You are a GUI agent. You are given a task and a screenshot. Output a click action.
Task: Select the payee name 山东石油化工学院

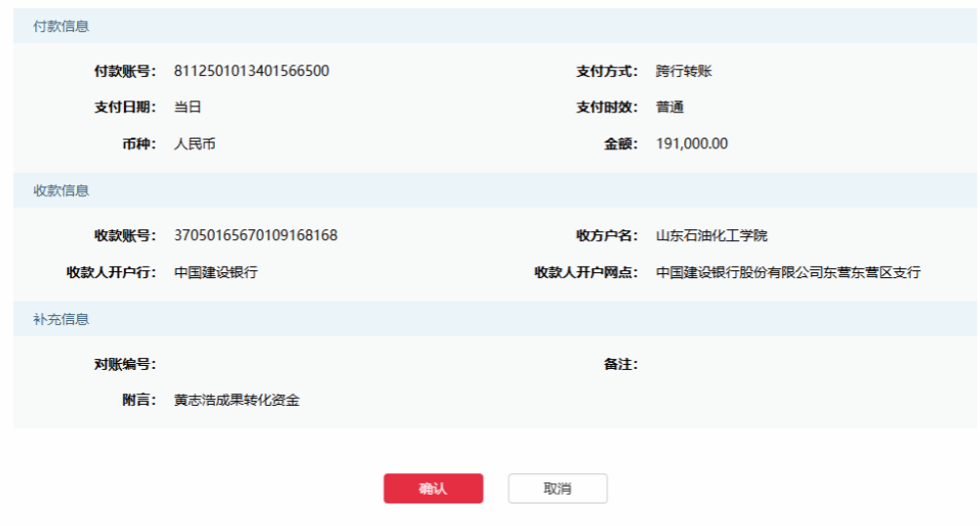712,236
